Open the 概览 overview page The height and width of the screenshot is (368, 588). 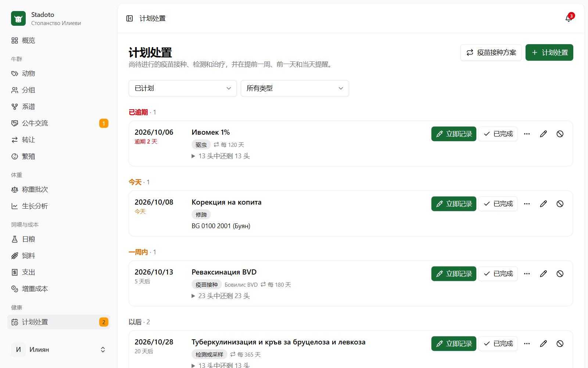pos(59,40)
